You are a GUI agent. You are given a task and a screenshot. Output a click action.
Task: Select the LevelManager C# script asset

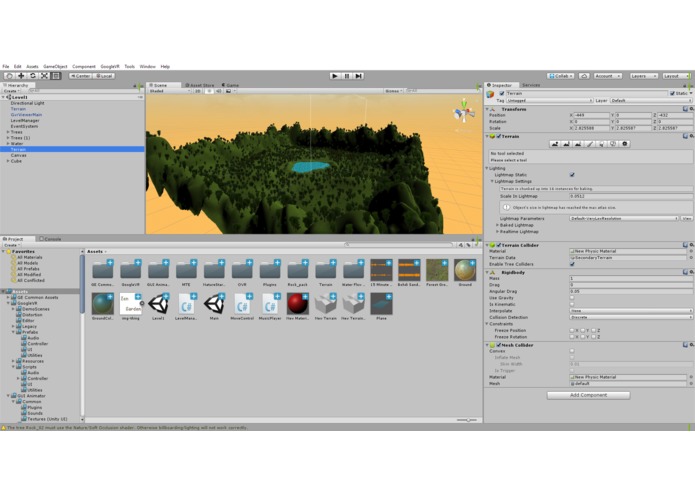[x=186, y=307]
